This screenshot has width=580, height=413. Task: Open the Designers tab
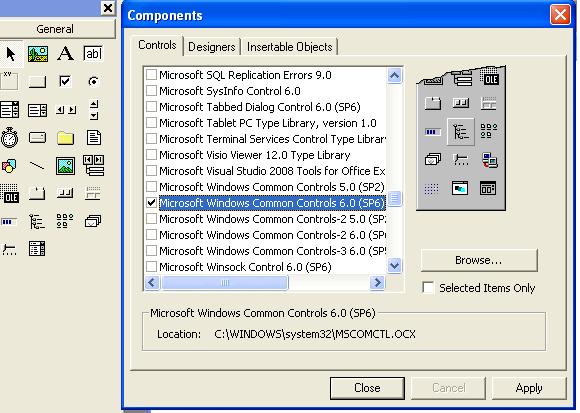[x=212, y=47]
